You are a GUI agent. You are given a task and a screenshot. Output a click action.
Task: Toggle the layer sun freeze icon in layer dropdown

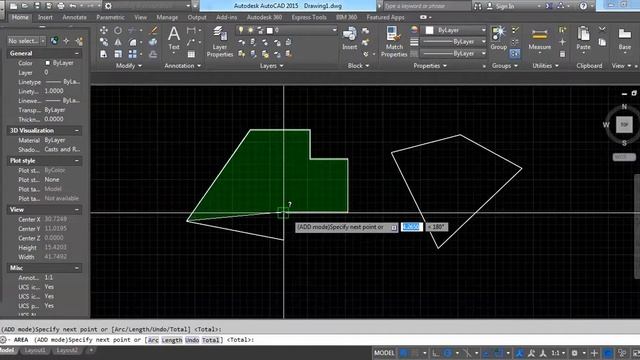(x=251, y=30)
